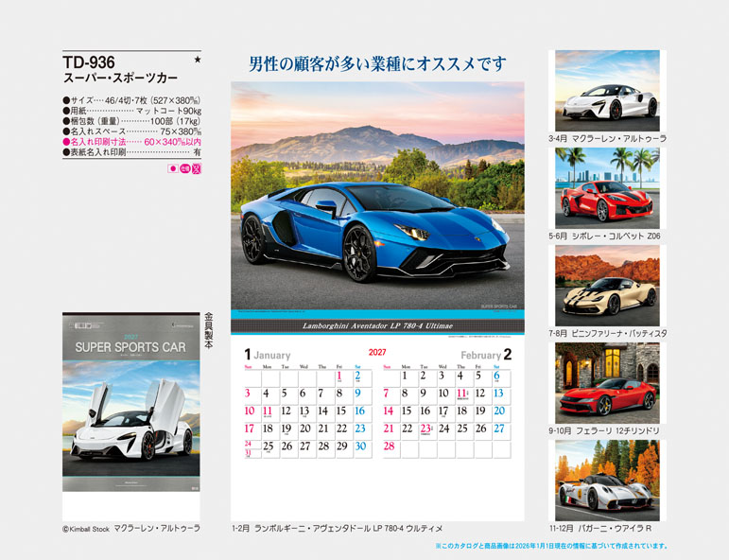This screenshot has height=560, width=729.
Task: Click the 梱包数(重量) 100部 row
Action: 131,121
